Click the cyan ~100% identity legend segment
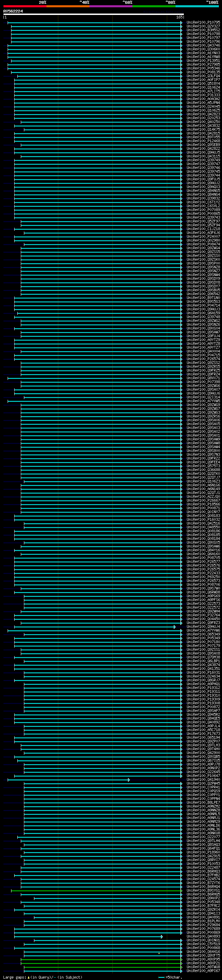Screen dimensions: 222x980 (197, 6)
